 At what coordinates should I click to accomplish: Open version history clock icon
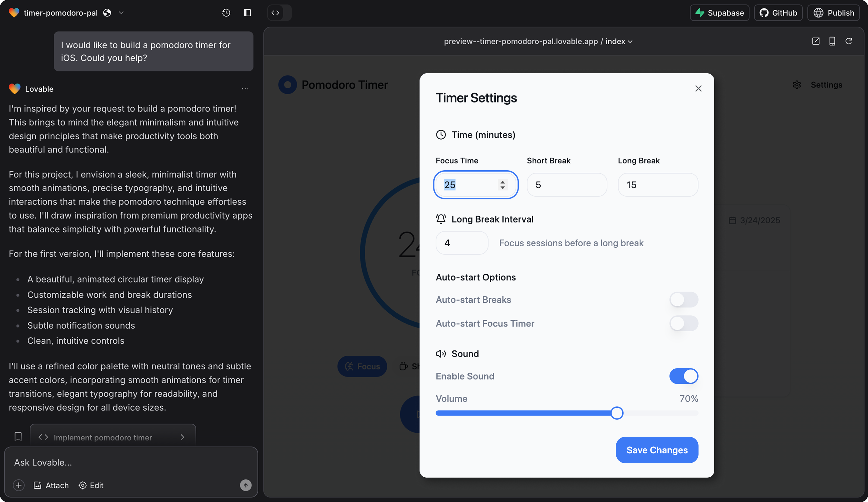(226, 13)
